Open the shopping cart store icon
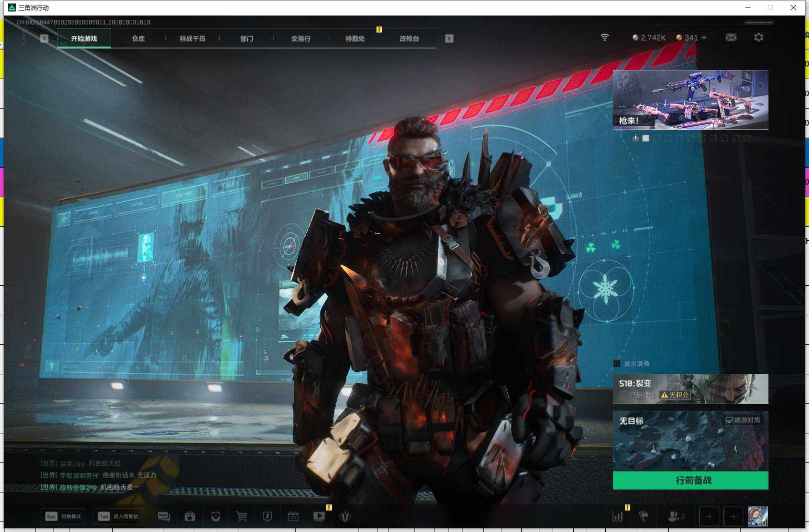Screen dimensions: 809x532 (242, 516)
